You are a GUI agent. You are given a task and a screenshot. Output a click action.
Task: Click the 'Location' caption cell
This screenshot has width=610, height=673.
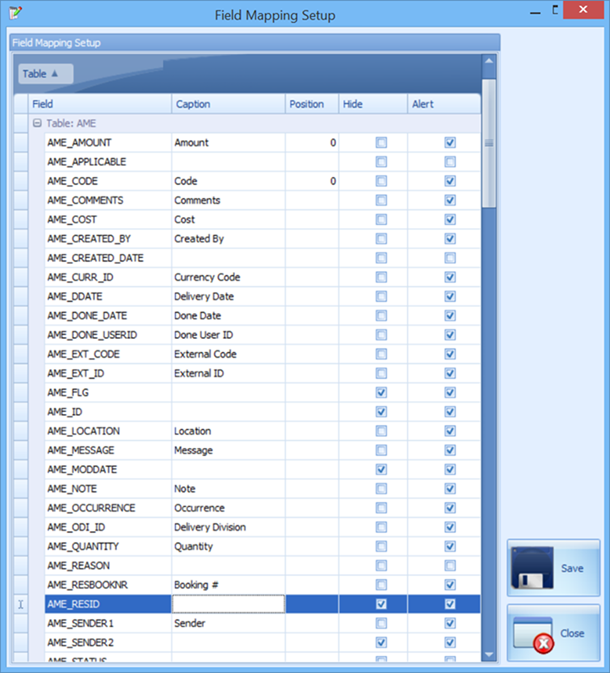tap(228, 431)
